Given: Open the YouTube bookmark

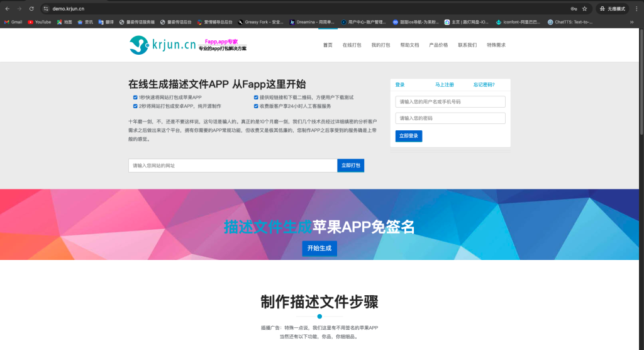Looking at the screenshot, I should (x=40, y=22).
